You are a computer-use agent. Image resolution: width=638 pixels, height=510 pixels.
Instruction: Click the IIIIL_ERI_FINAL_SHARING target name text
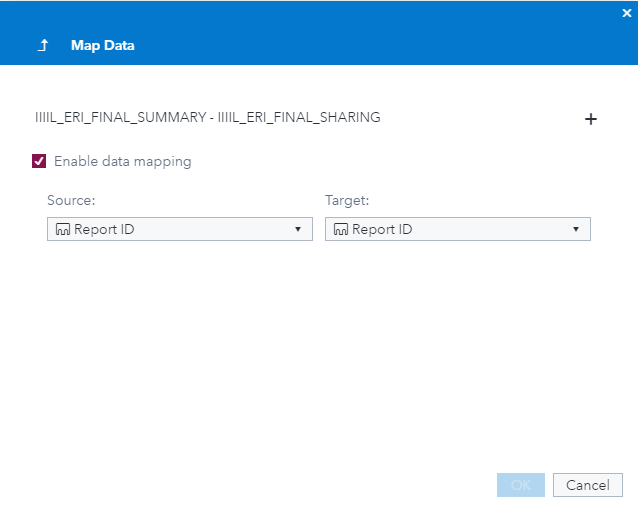tap(299, 117)
